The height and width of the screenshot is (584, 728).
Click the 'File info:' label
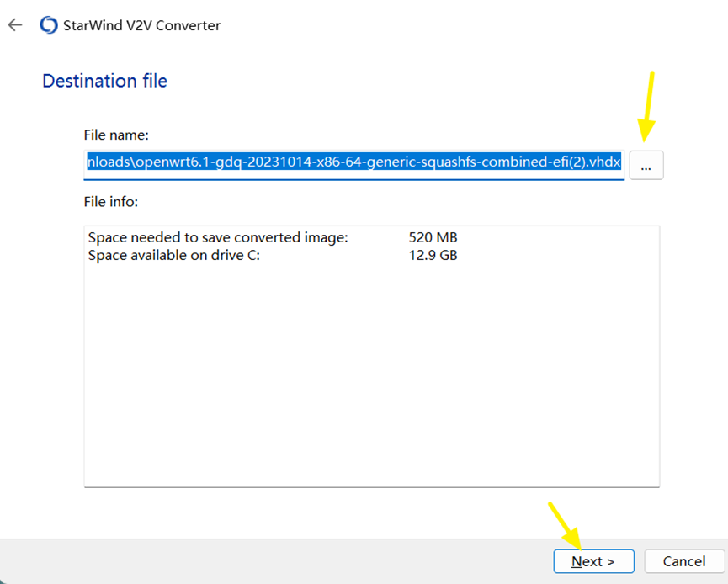111,202
